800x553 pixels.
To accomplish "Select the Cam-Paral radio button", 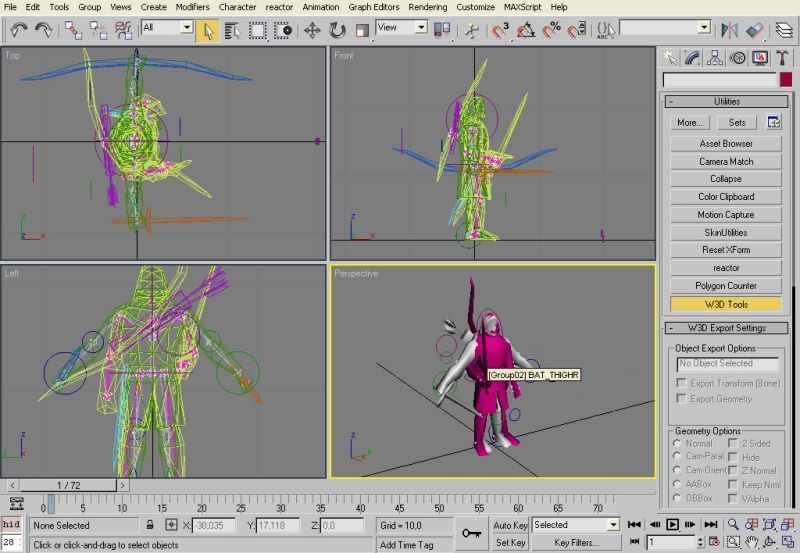I will pos(678,456).
